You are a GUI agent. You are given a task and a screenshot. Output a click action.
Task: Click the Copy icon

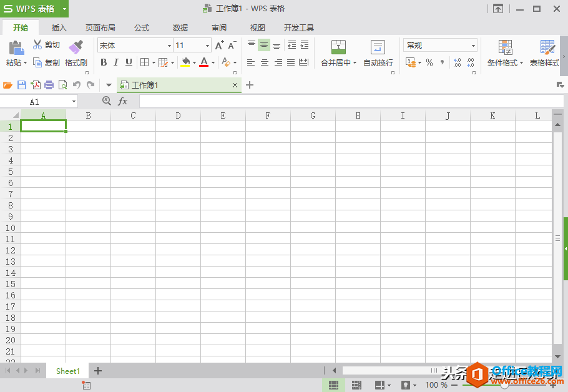(37, 62)
